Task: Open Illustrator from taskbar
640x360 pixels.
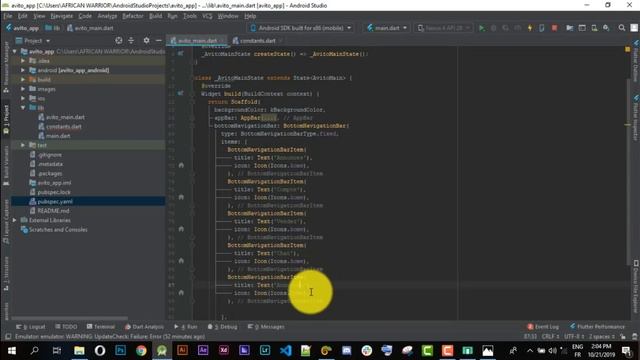Action: coord(182,350)
